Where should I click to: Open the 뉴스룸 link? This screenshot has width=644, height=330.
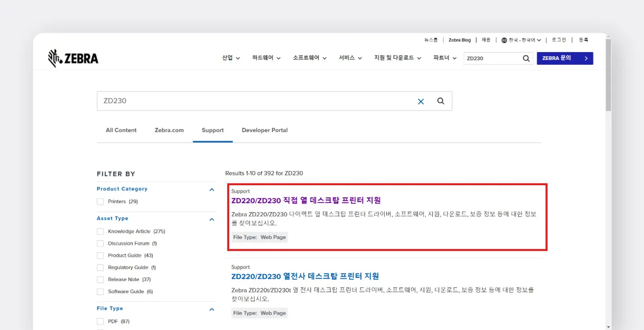click(431, 40)
